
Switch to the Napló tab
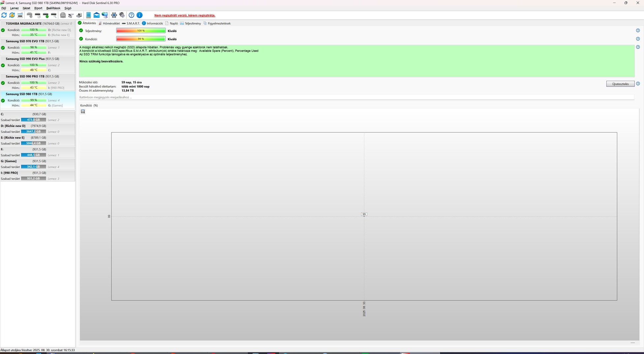[171, 23]
